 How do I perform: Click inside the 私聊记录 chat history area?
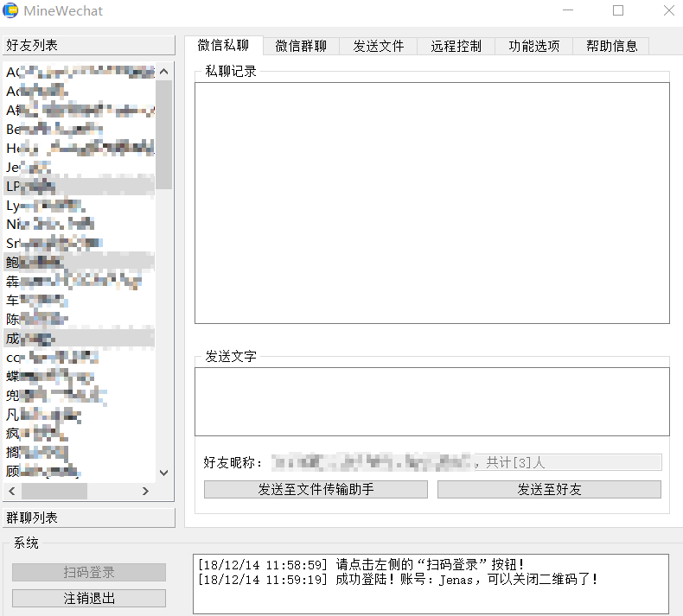(432, 203)
